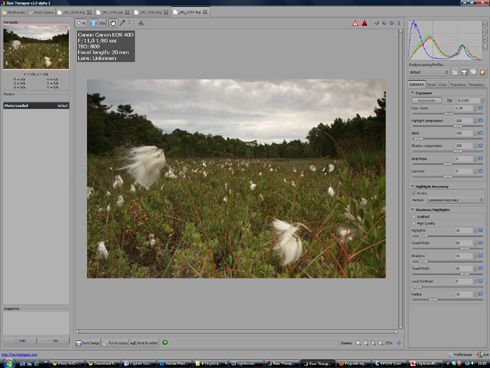Open the Detail tab

[431, 85]
